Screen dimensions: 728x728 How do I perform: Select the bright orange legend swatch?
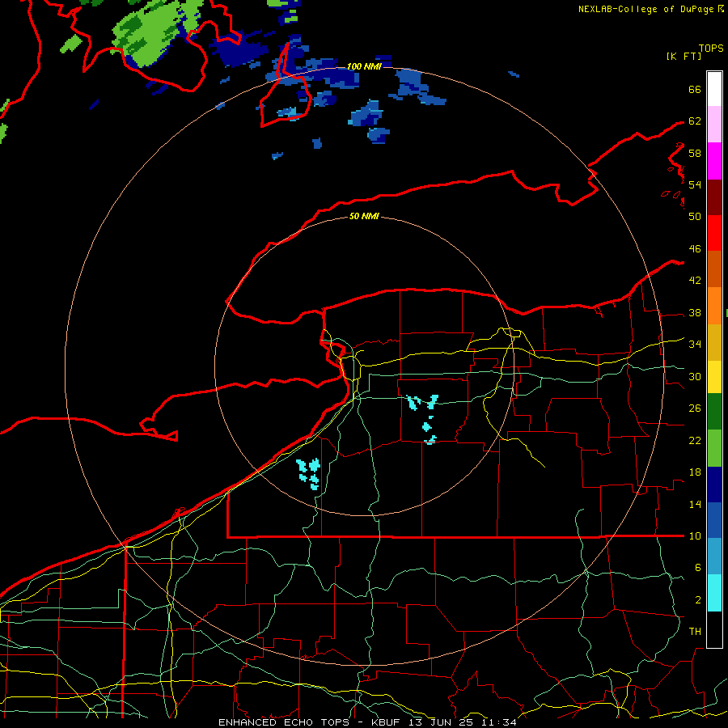tap(714, 306)
